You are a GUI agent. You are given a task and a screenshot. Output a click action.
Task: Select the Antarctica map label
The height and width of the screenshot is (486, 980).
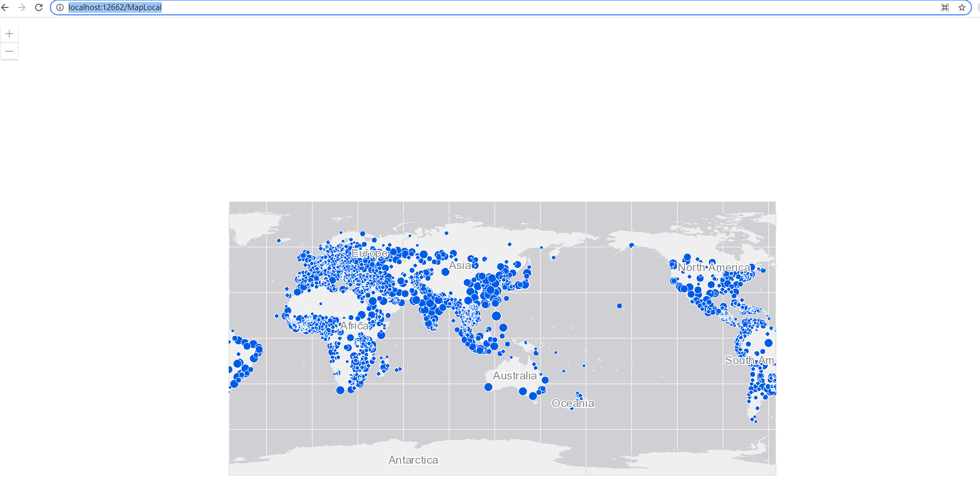pos(413,460)
